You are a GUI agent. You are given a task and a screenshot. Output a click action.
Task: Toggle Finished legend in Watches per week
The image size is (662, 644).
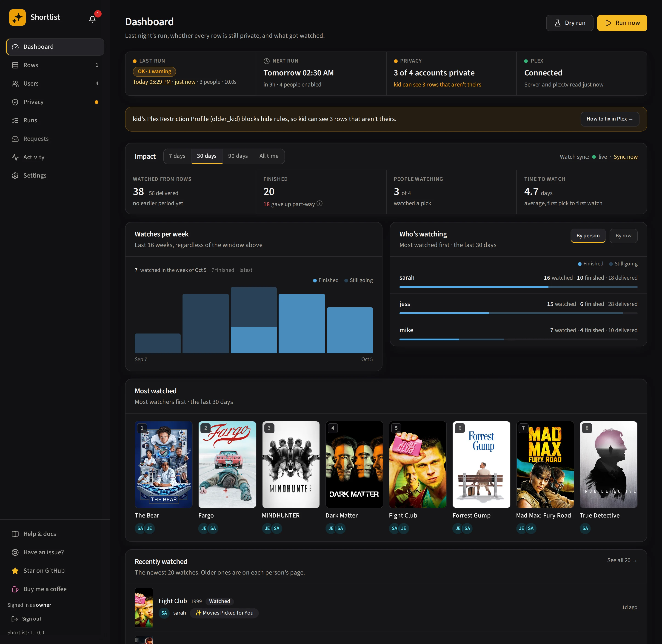[x=325, y=280]
